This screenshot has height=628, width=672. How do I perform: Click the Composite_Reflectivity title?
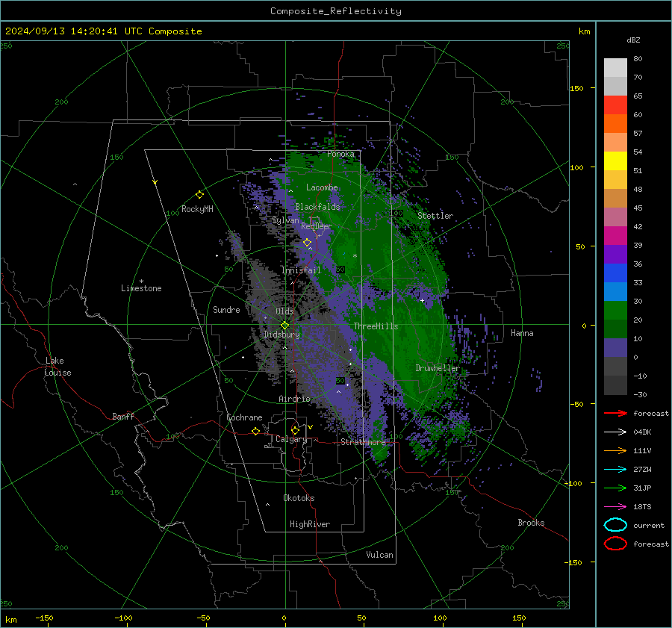point(336,11)
